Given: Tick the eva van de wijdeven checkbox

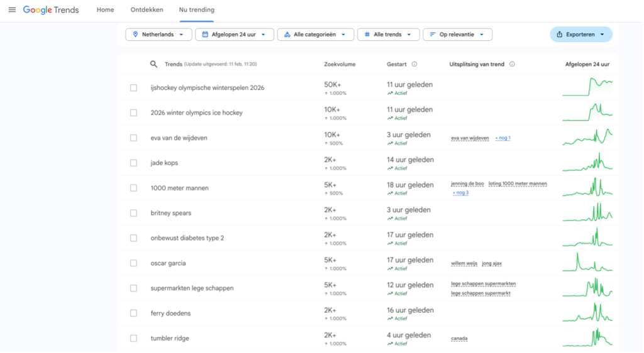Looking at the screenshot, I should click(x=133, y=138).
